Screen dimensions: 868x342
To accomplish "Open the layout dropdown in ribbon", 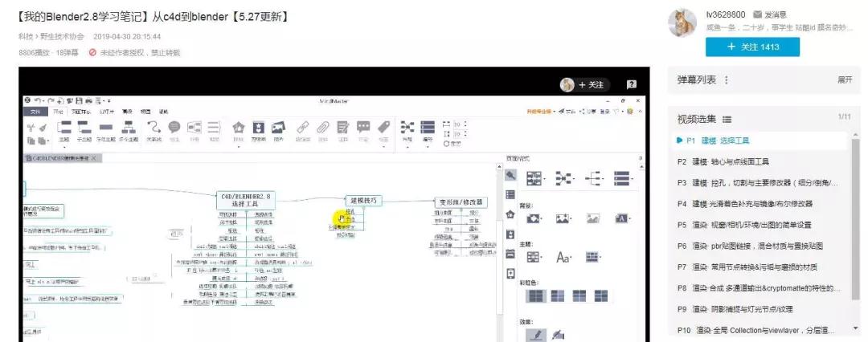I will pos(407,132).
